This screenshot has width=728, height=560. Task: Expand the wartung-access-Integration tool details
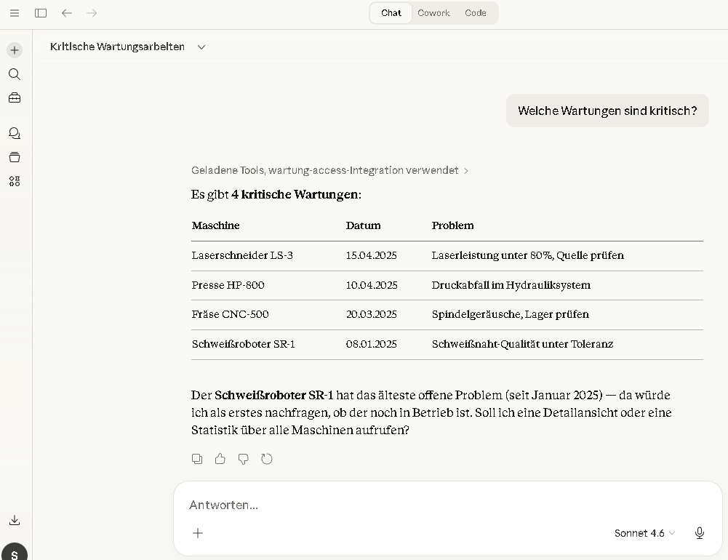[466, 170]
